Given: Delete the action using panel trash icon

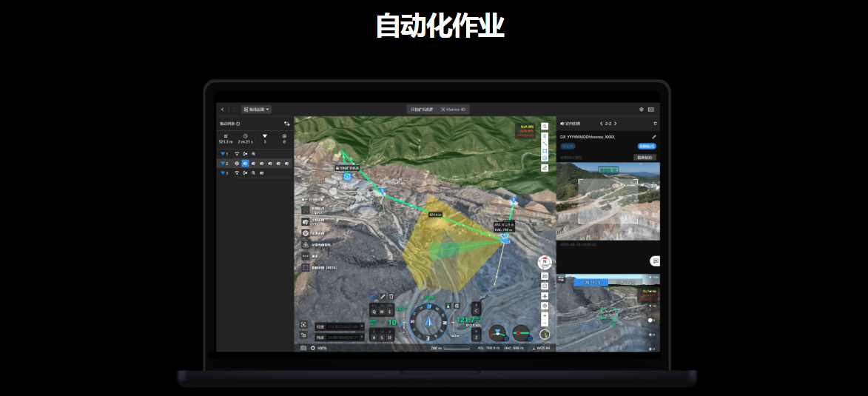Looking at the screenshot, I should click(x=655, y=124).
